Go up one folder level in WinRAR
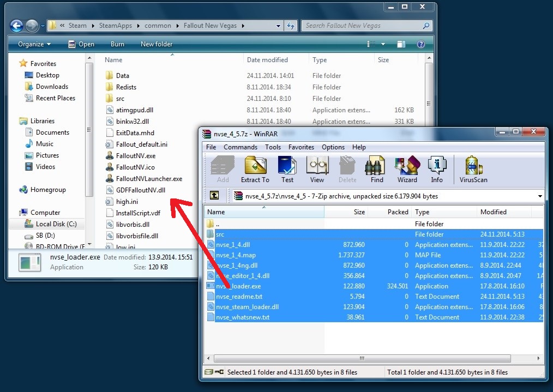This screenshot has width=553, height=392. point(214,196)
